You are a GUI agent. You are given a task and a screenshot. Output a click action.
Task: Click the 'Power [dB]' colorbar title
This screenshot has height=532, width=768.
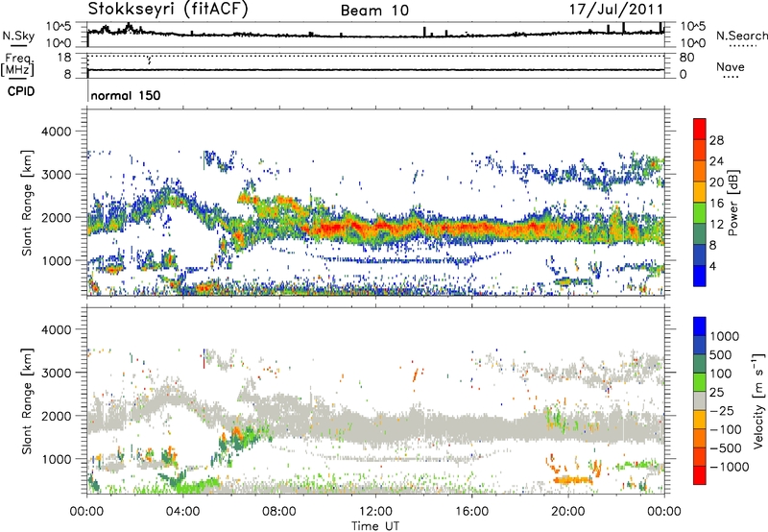click(x=732, y=203)
